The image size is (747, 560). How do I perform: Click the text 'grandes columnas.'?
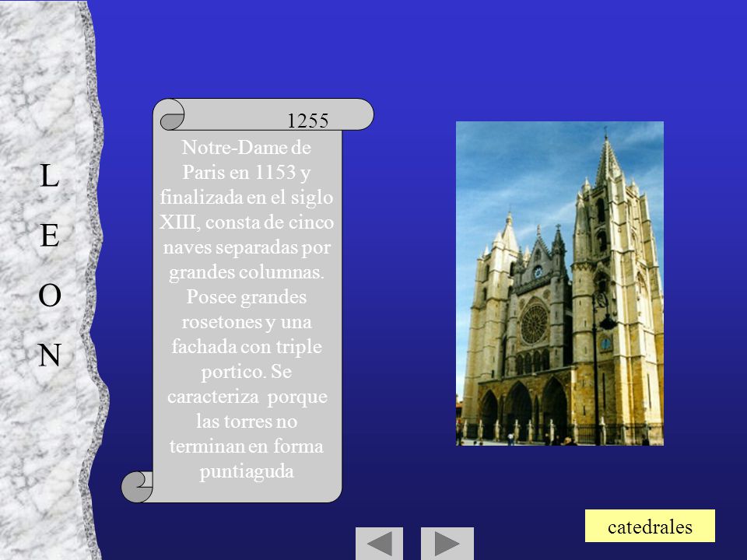point(247,272)
